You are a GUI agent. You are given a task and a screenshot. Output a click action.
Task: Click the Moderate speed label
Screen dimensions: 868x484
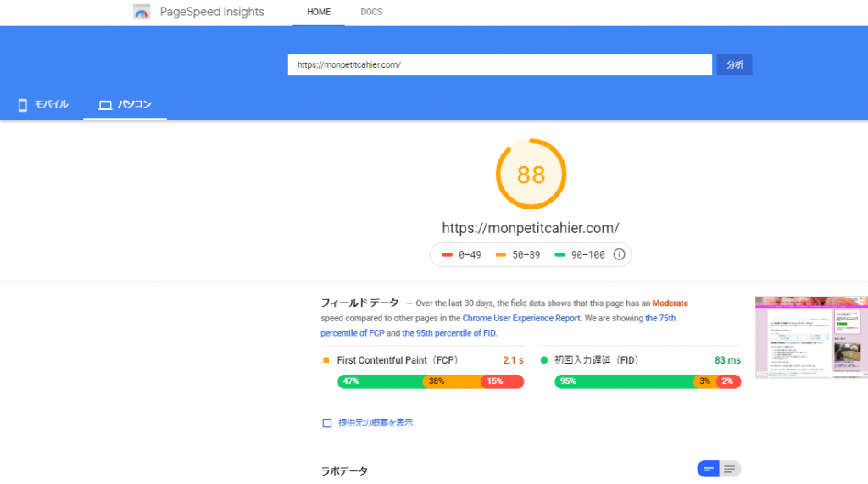pyautogui.click(x=670, y=303)
